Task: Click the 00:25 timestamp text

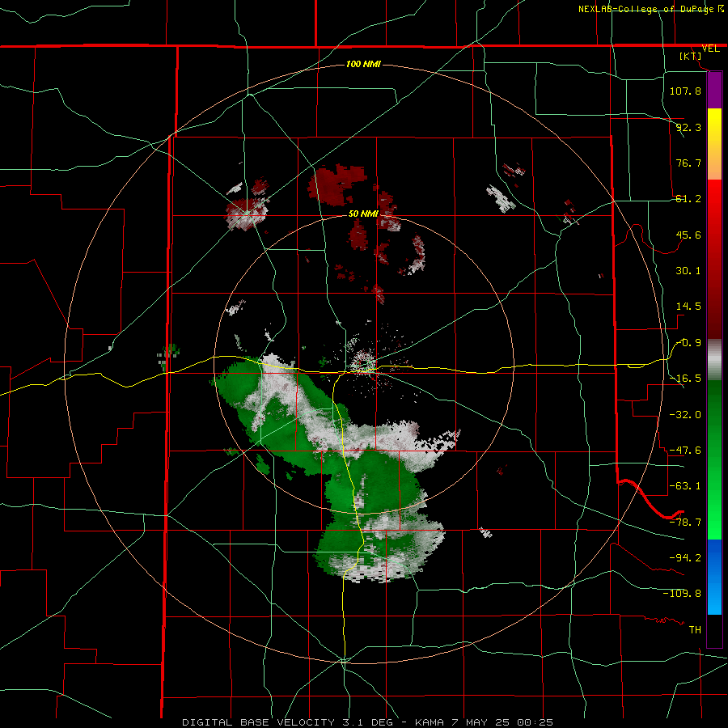Action: (x=534, y=722)
